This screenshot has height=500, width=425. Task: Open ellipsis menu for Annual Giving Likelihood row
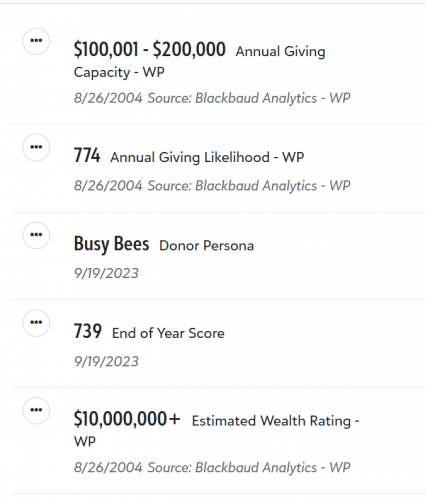tap(36, 147)
